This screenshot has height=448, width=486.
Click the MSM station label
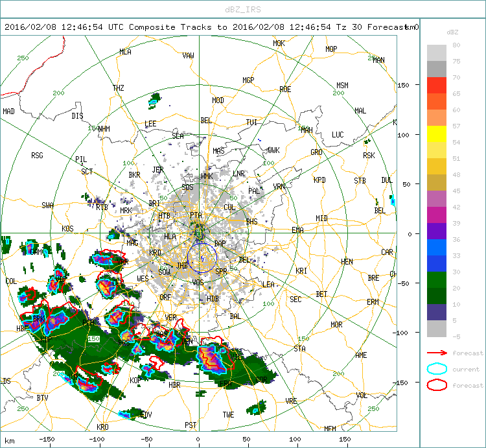[x=343, y=86]
